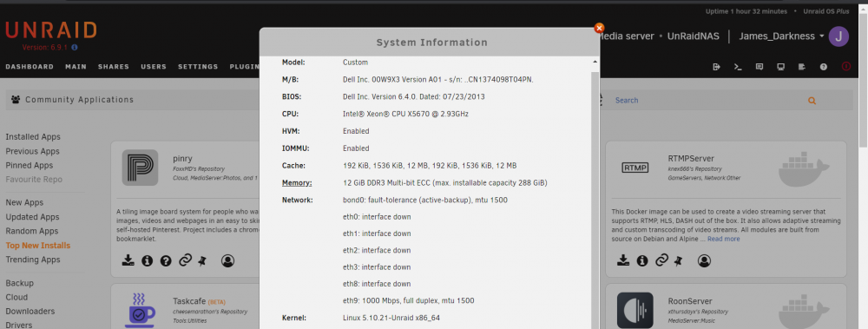The width and height of the screenshot is (868, 329).
Task: Open the Shares menu item
Action: (x=114, y=67)
